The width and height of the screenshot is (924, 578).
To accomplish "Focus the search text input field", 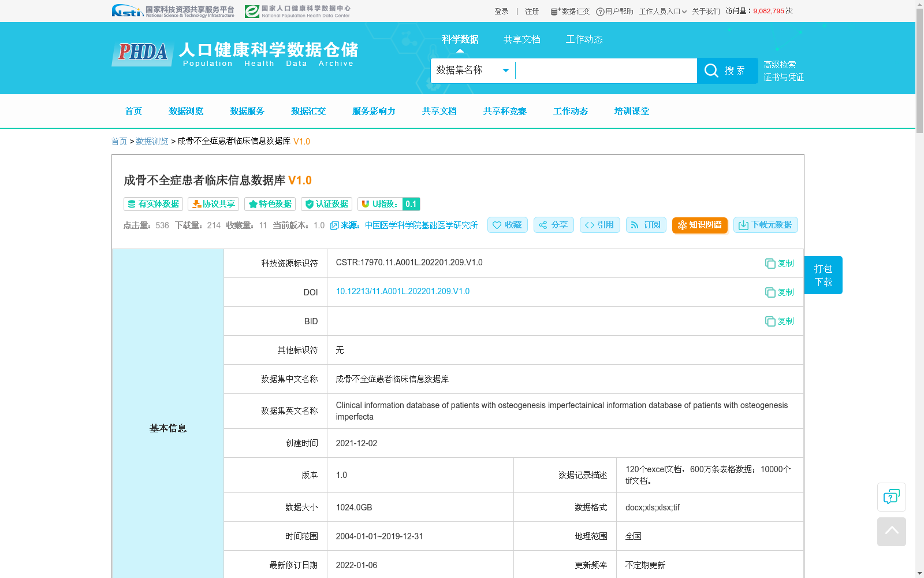I will click(606, 71).
